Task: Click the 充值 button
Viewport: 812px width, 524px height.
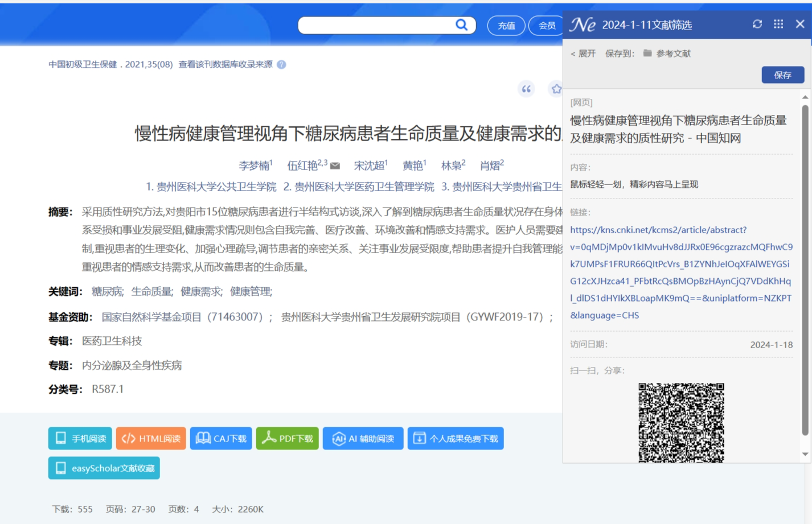Action: pyautogui.click(x=506, y=26)
